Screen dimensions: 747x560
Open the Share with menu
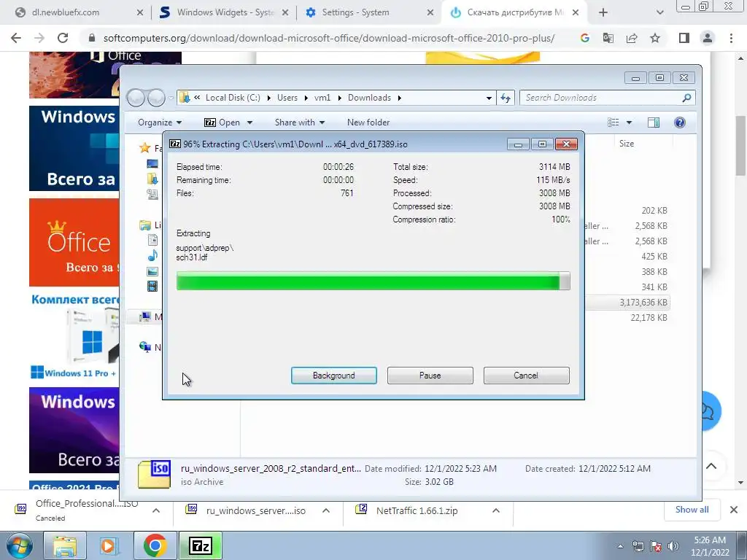point(300,122)
